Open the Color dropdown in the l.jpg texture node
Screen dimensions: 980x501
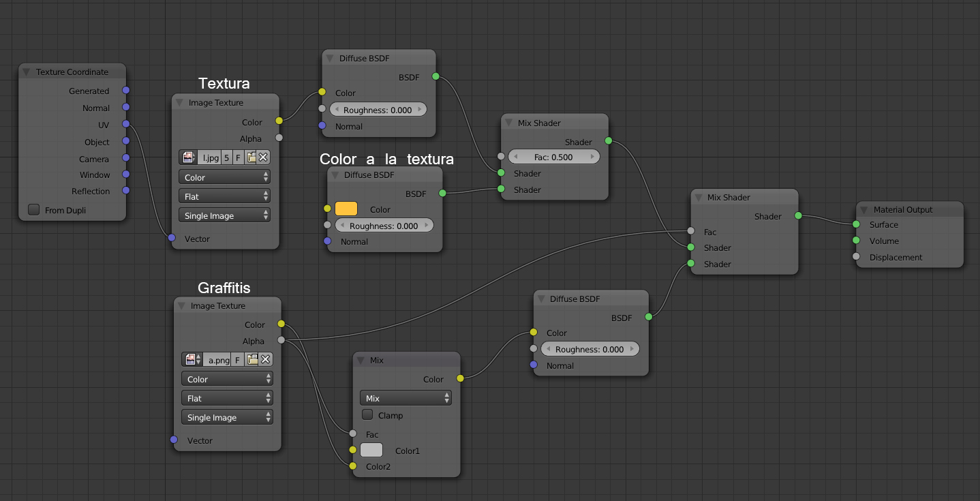coord(224,177)
